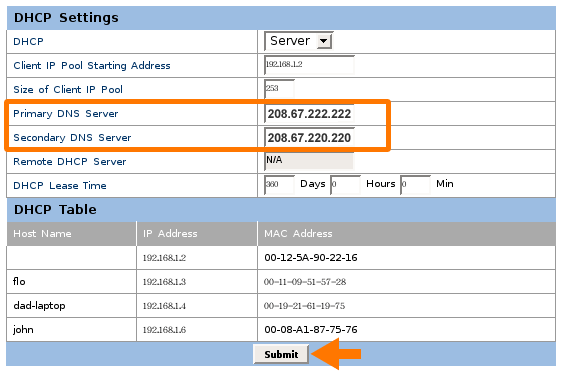The image size is (562, 372).
Task: Click the DHCP Settings heading
Action: [66, 18]
